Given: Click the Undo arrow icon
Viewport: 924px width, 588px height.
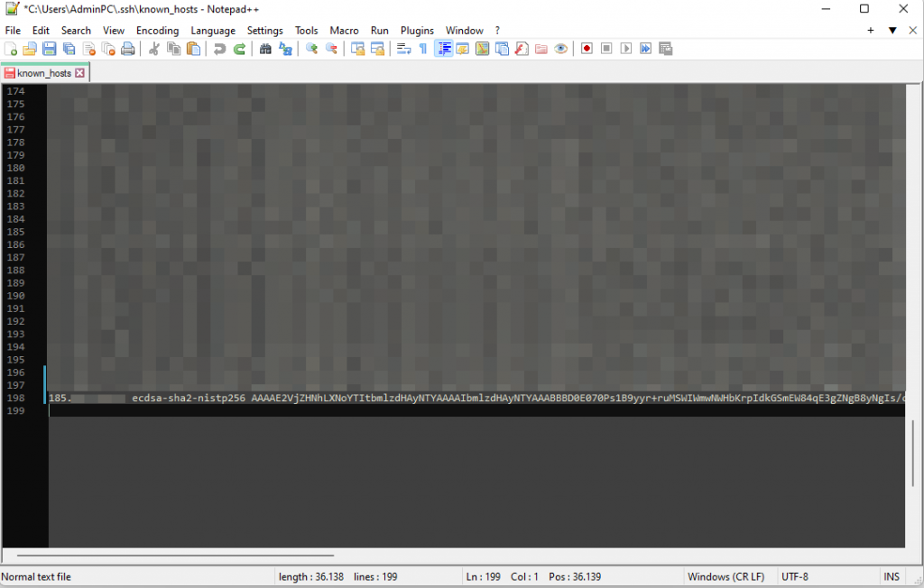Looking at the screenshot, I should coord(219,49).
